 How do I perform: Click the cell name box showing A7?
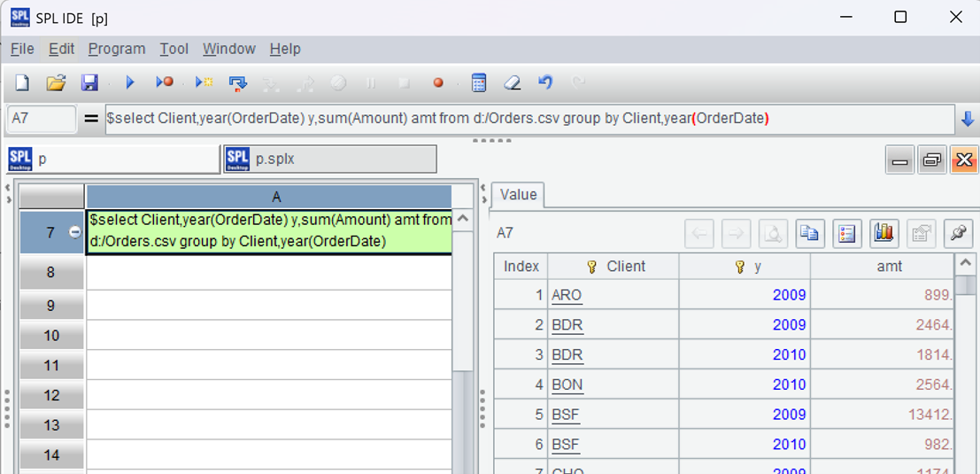click(42, 119)
